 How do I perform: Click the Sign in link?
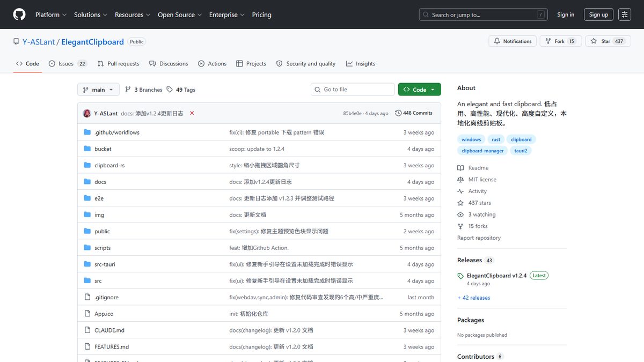[x=566, y=14]
